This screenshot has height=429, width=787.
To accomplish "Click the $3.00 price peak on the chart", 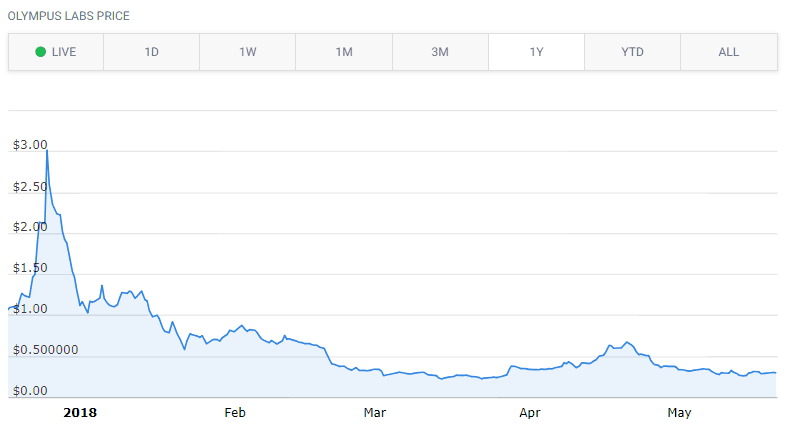I will point(47,151).
